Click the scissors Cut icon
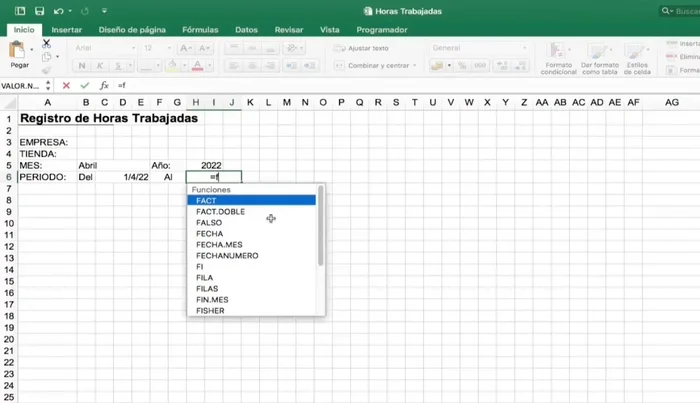The width and height of the screenshot is (700, 403). [46, 45]
